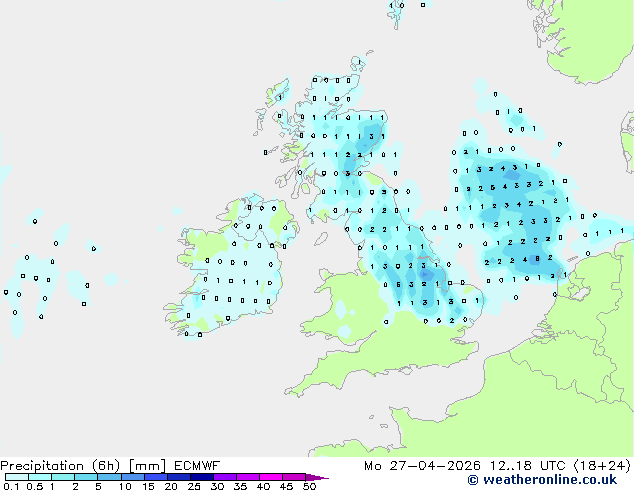Viewport: 634px width, 490px height.
Task: Select legend swatch between 0.1 and 0.5
Action: (x=17, y=477)
